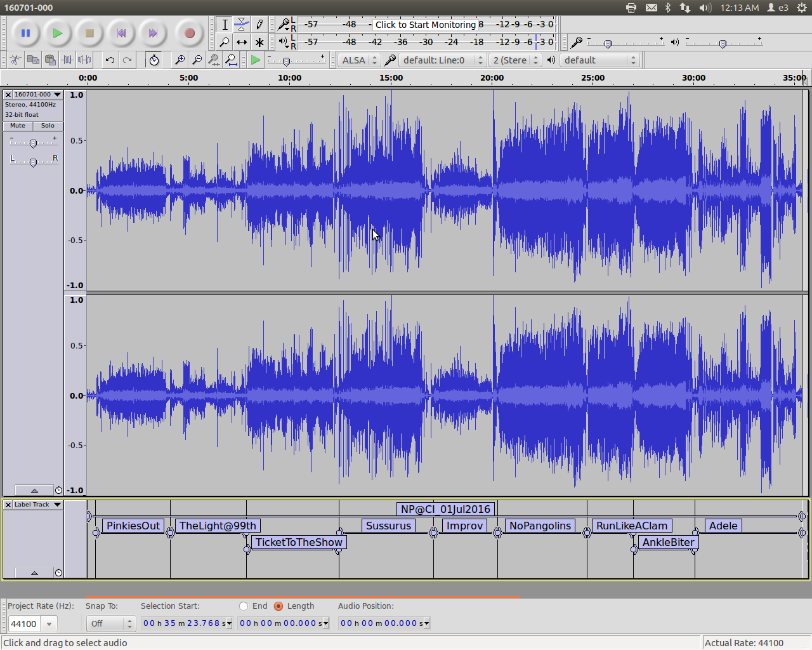
Task: Click the NoPangolins label
Action: pyautogui.click(x=540, y=526)
